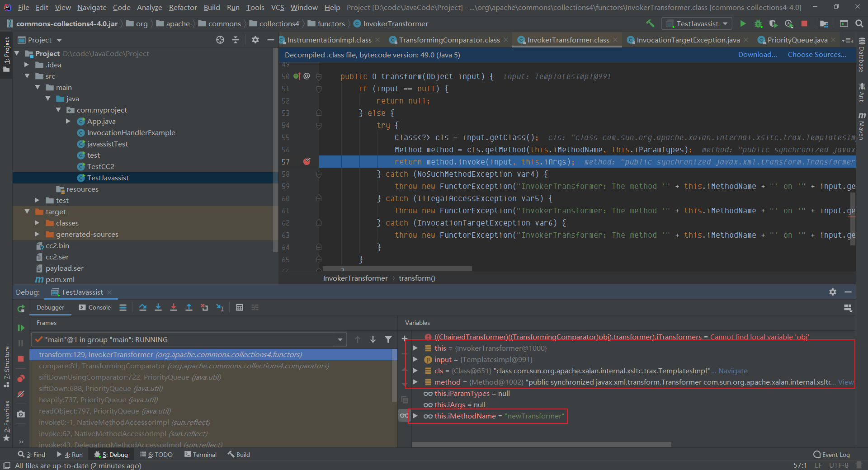Viewport: 868px width, 470px height.
Task: Click the Evaluate Expression calculator icon
Action: click(x=240, y=307)
